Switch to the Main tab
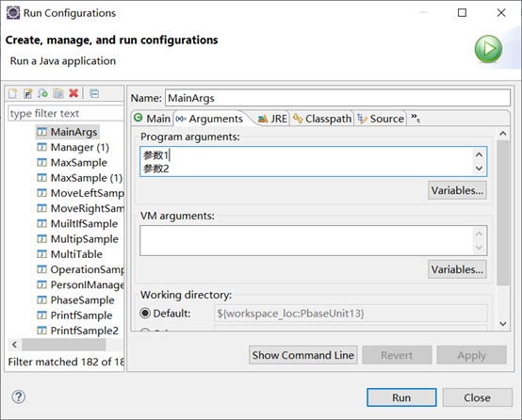The width and height of the screenshot is (522, 420). [153, 119]
